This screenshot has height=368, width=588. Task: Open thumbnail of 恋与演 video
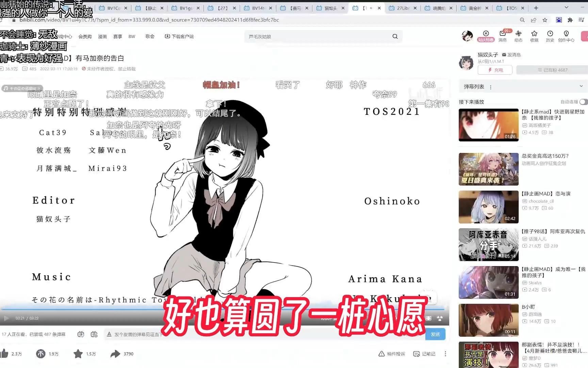tap(489, 207)
